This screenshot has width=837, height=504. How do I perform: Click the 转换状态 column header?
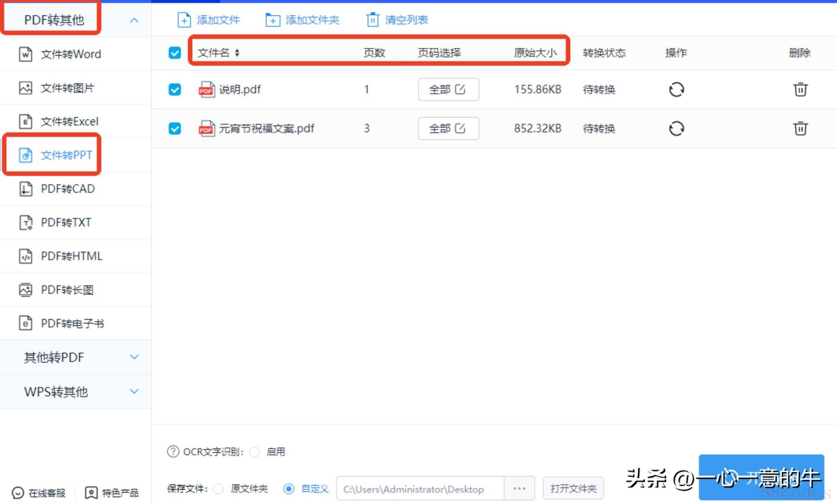point(604,53)
